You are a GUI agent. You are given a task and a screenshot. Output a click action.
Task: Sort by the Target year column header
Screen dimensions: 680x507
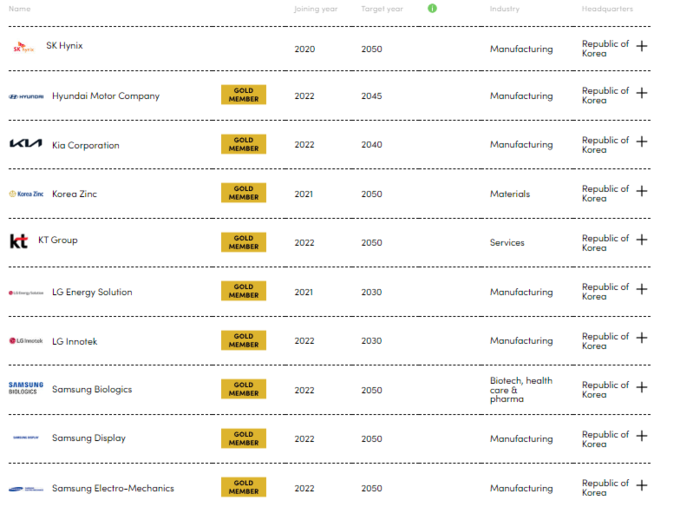coord(382,9)
